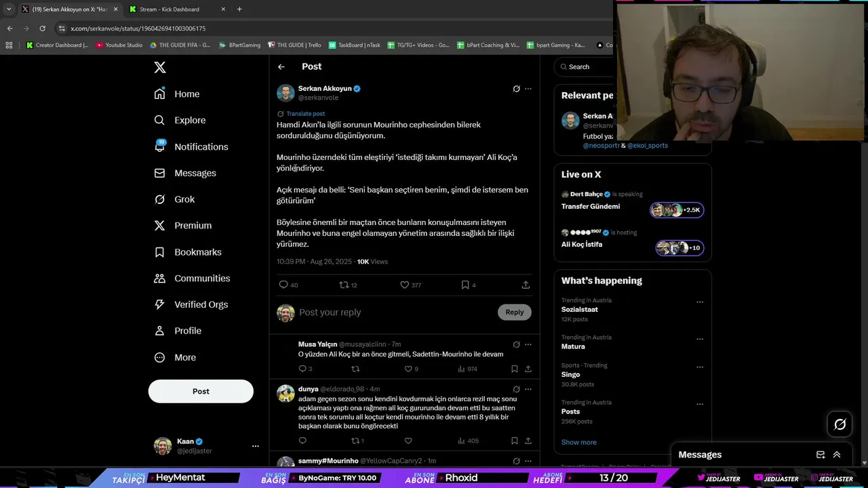Reply icon on Musa Yalçın's comment
This screenshot has height=488, width=868.
point(302,369)
